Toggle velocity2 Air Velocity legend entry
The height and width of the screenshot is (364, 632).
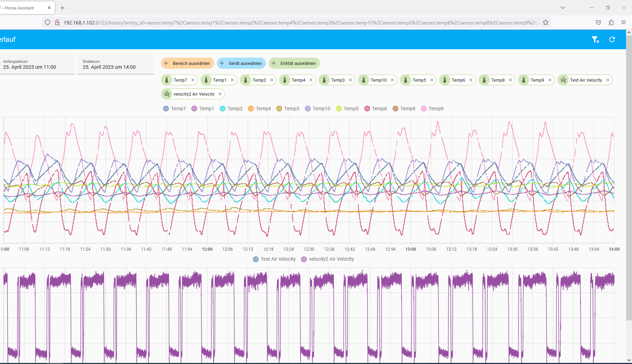coord(328,259)
